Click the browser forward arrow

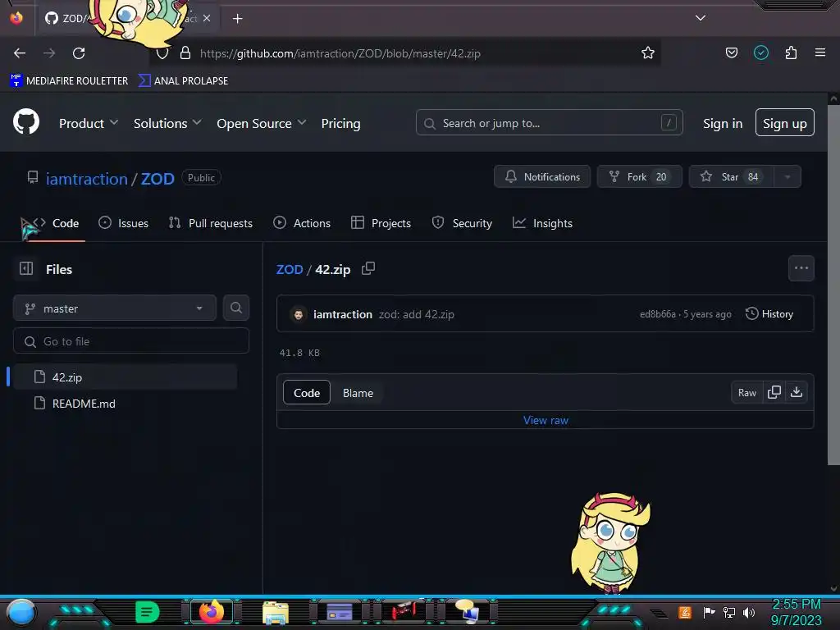49,53
